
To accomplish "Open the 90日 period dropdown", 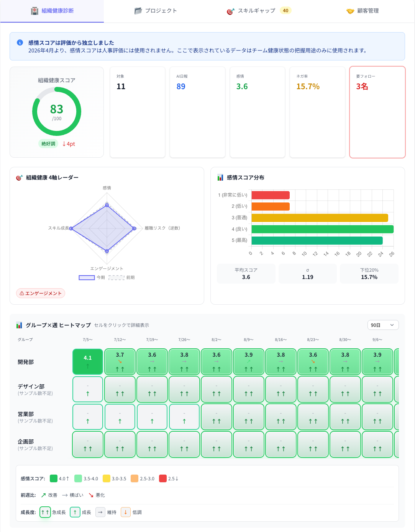I will (383, 325).
